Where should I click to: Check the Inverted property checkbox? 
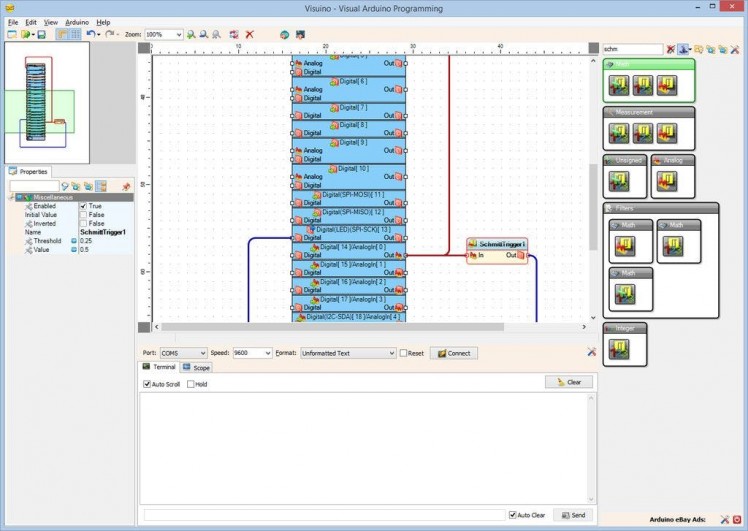(x=84, y=224)
